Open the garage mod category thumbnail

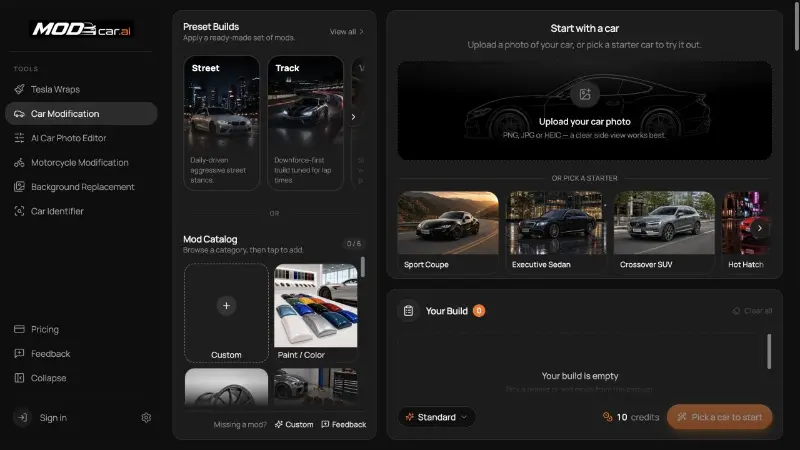[316, 387]
